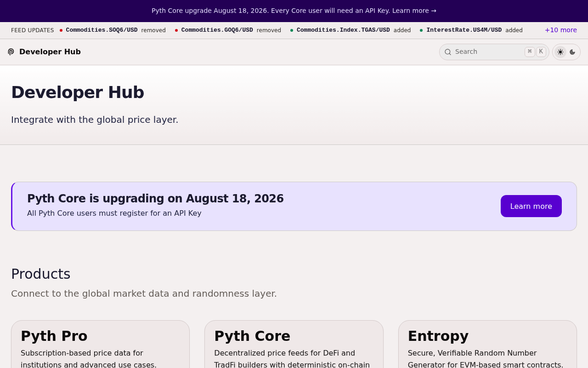588x368 pixels.
Task: Switch to dark theme with the moon icon
Action: (x=572, y=52)
